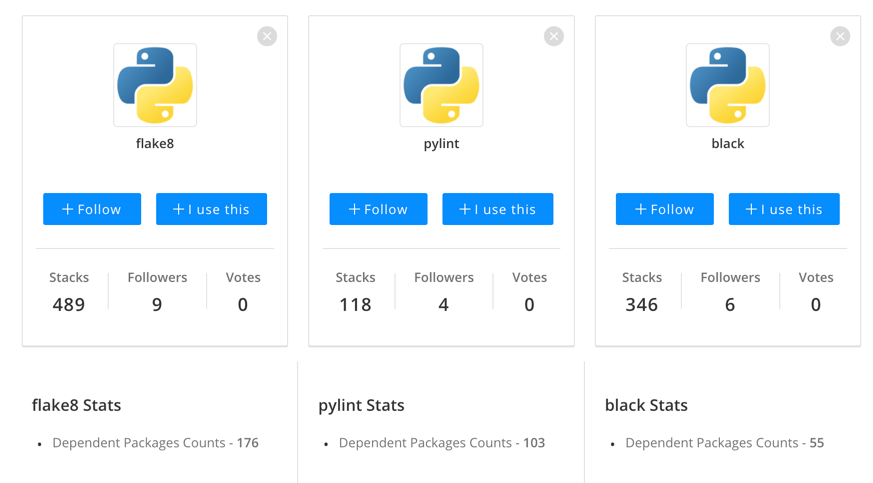Click the flake8 Votes value 0
The image size is (873, 483).
[x=243, y=305]
